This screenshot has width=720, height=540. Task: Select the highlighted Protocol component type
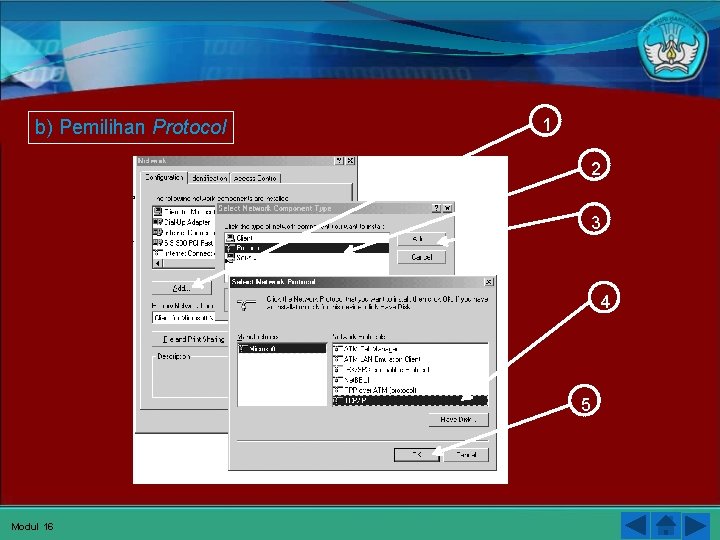(x=307, y=248)
